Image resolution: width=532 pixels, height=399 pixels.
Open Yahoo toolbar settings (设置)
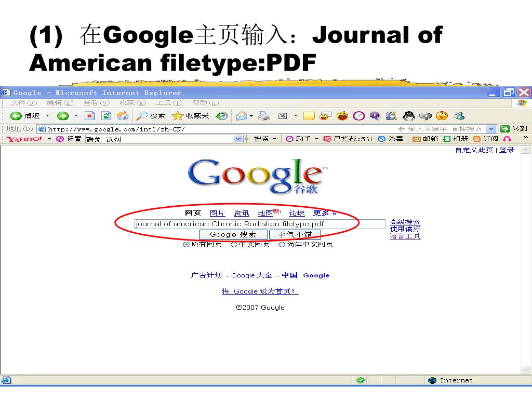point(69,139)
